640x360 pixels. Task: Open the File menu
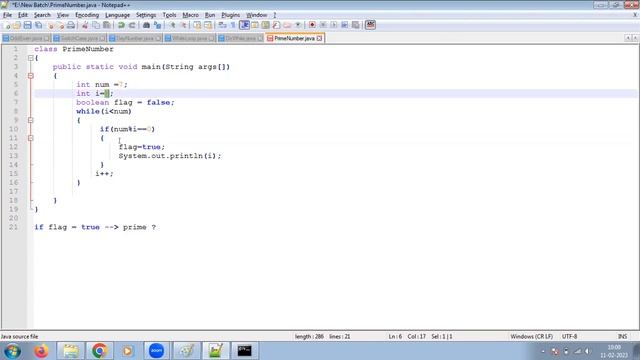[x=7, y=15]
